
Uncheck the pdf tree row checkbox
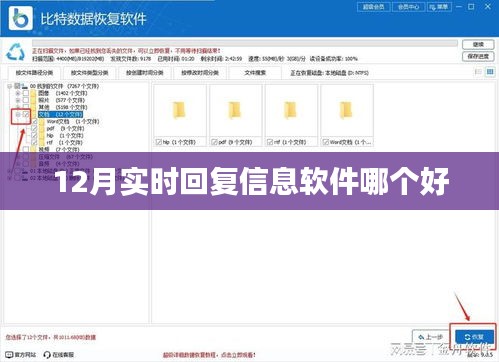tap(34, 128)
